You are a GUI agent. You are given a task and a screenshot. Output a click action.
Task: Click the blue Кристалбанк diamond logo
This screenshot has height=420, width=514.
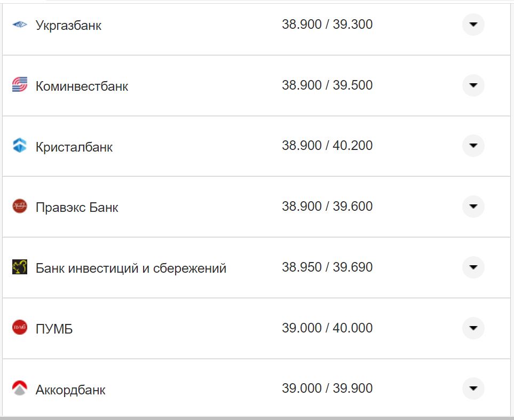click(x=19, y=145)
